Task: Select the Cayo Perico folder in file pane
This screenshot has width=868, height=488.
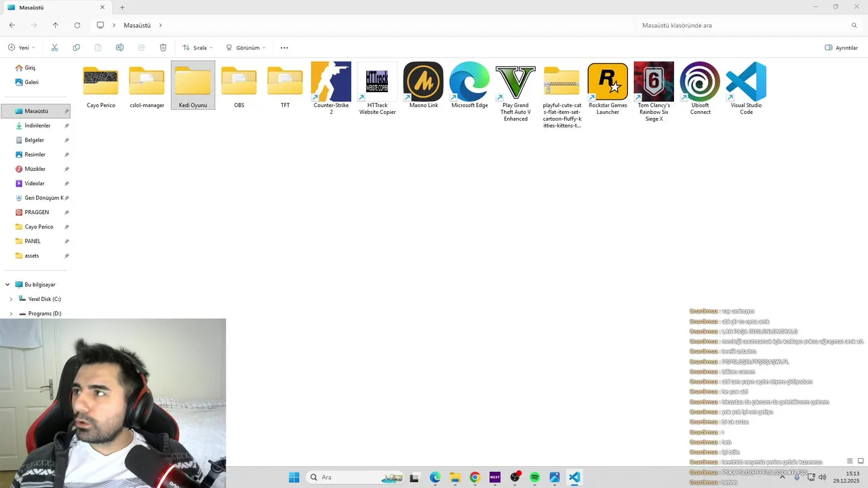Action: 100,85
